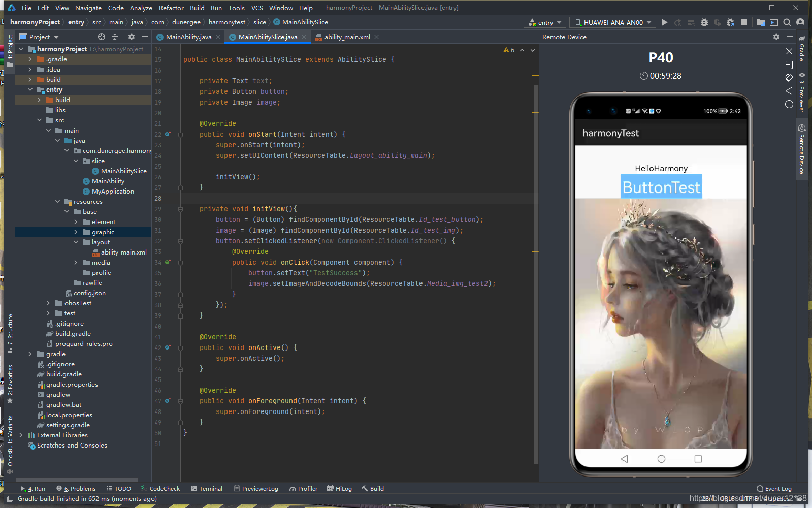Toggle the Structure tool window strip button

coord(10,333)
